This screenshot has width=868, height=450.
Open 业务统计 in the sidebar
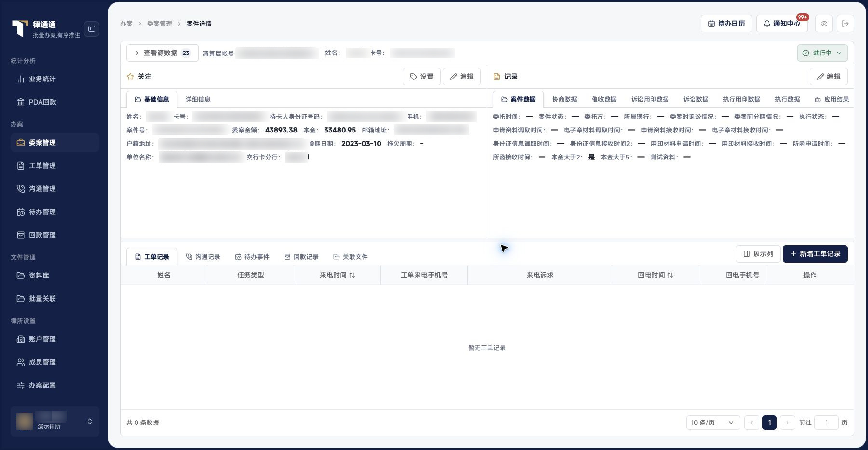tap(55, 79)
